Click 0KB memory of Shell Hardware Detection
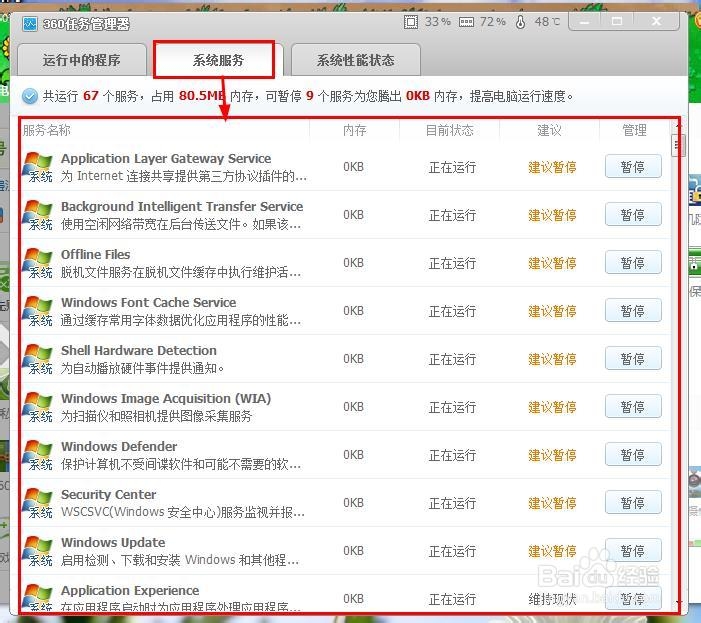The width and height of the screenshot is (701, 623). pos(353,359)
